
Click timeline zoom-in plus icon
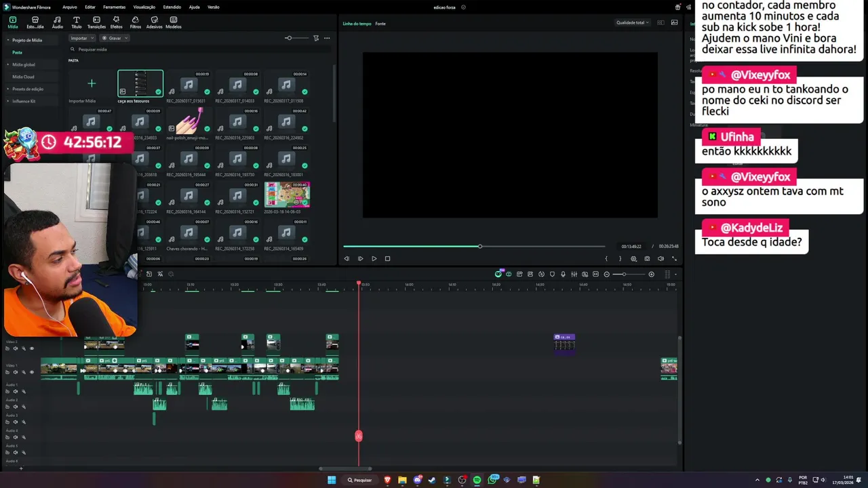(651, 274)
